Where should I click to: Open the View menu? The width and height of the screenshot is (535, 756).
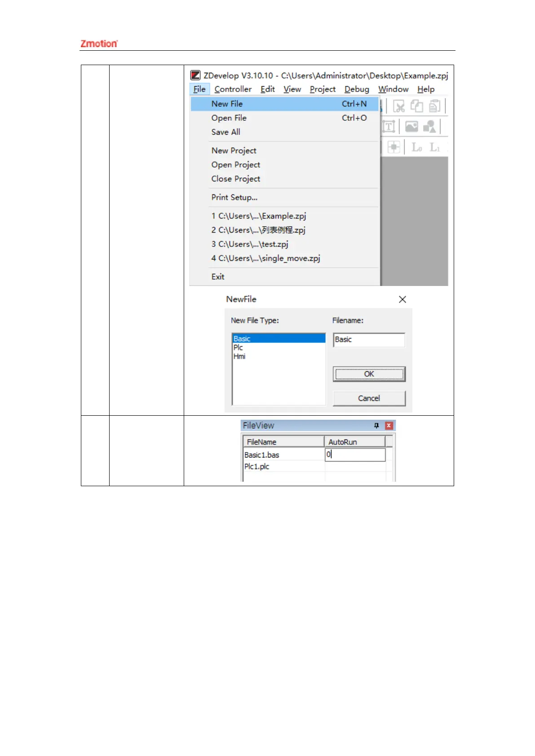pos(292,89)
